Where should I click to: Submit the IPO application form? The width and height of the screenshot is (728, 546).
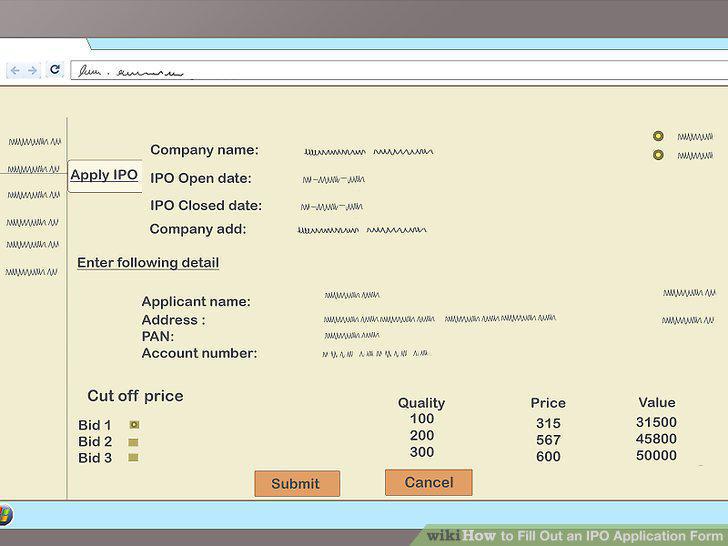pyautogui.click(x=297, y=483)
